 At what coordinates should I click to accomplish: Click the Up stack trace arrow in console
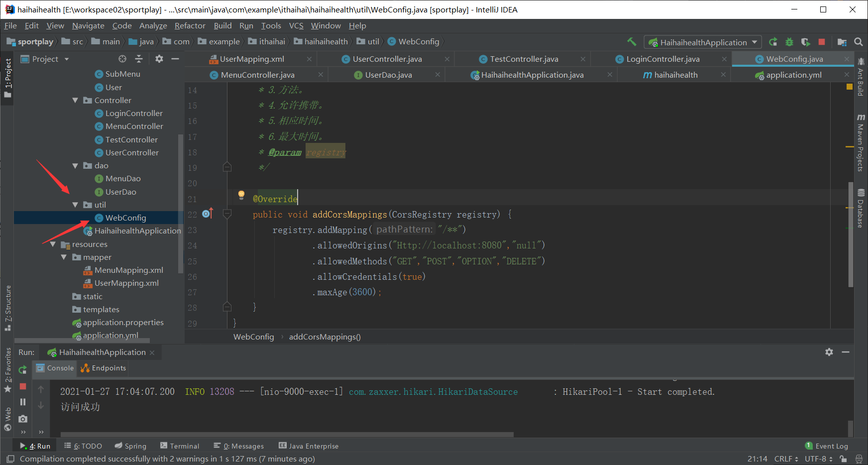[x=41, y=389]
